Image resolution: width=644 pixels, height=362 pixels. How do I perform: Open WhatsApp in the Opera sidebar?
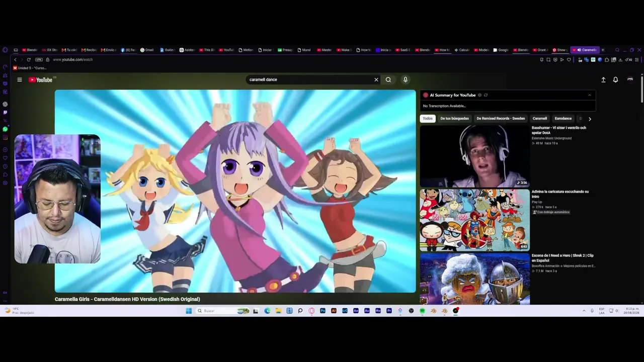5,129
